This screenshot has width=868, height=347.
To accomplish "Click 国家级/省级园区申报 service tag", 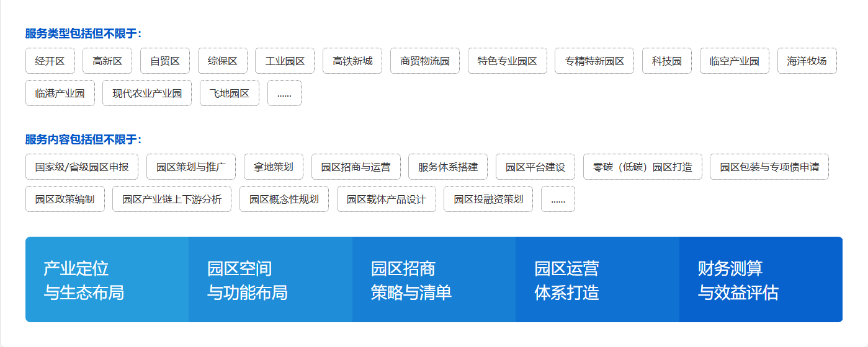I will pyautogui.click(x=82, y=167).
